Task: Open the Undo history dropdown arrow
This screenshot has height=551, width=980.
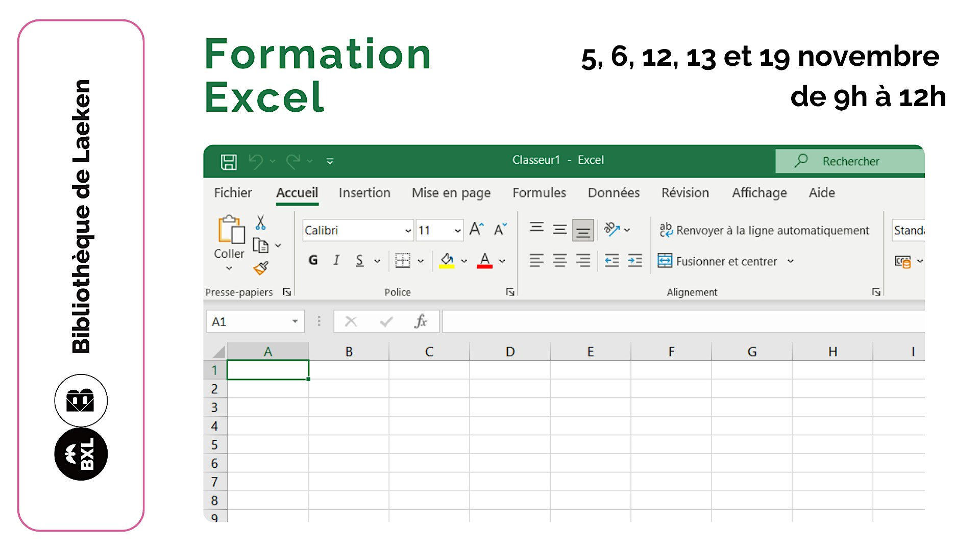Action: (273, 162)
